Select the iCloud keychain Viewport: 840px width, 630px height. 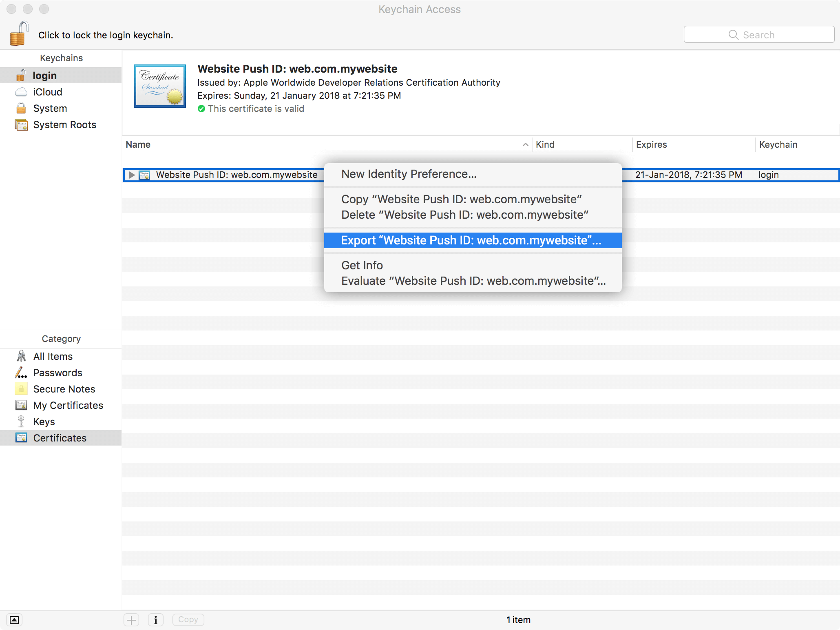[x=47, y=92]
